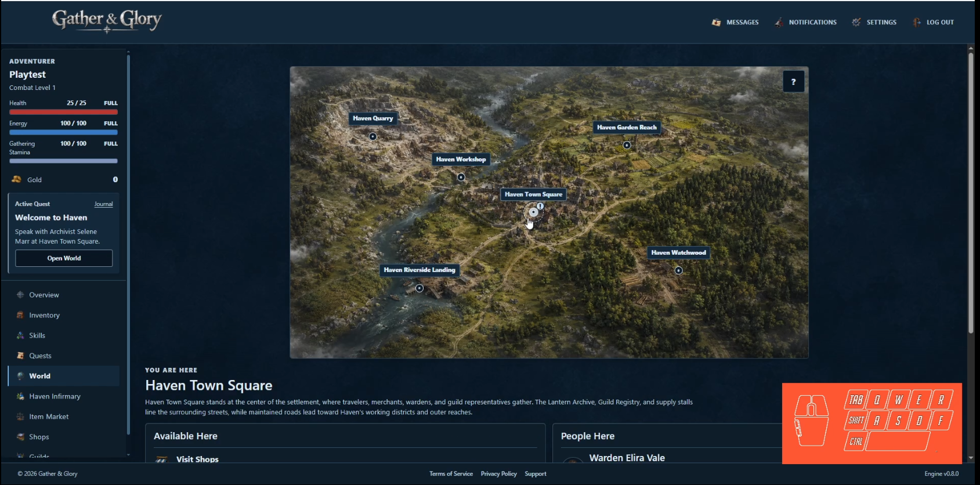
Task: Click the Notifications bell icon
Action: 779,22
